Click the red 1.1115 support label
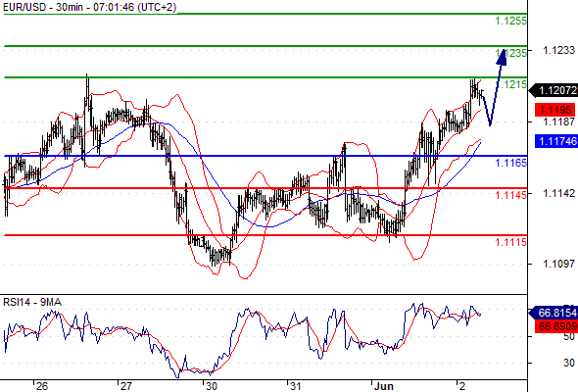Screen dimensions: 578x392 pyautogui.click(x=511, y=242)
